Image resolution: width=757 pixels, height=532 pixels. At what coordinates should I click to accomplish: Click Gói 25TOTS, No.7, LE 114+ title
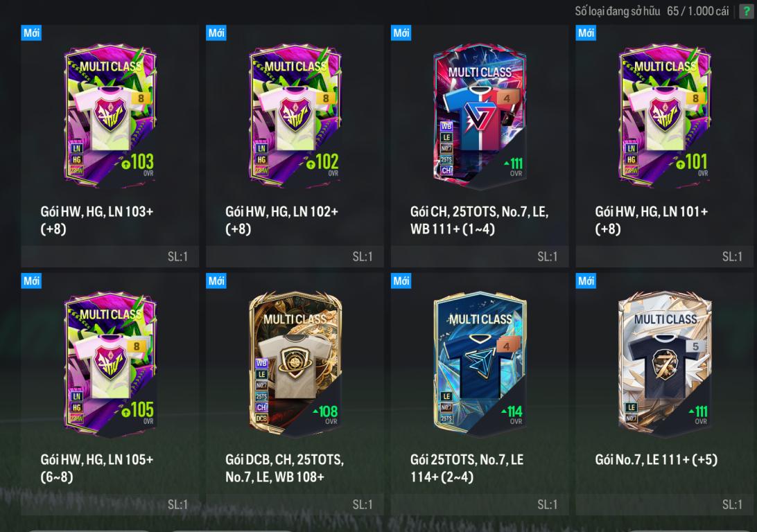[467, 468]
